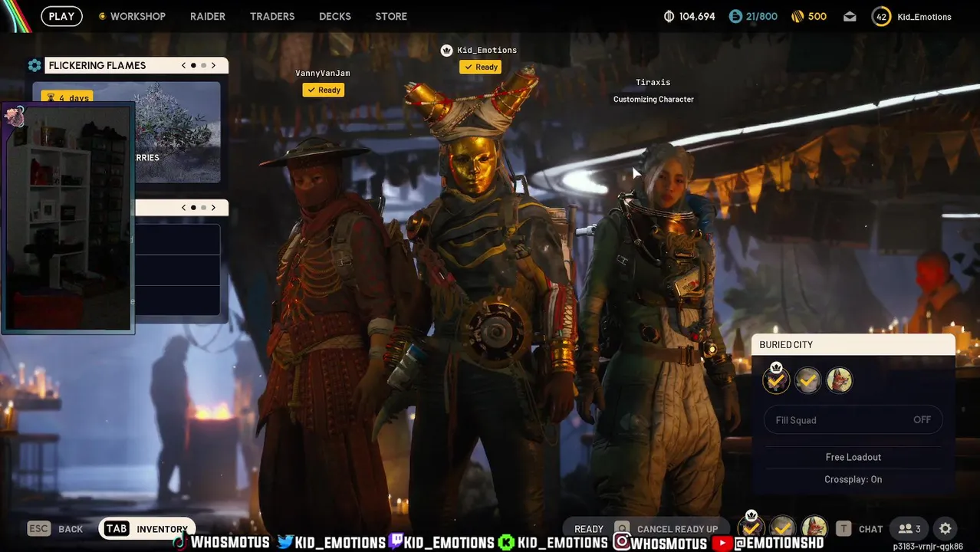Screen dimensions: 980x552
Task: Click the Kick icon in overlay
Action: 506,543
